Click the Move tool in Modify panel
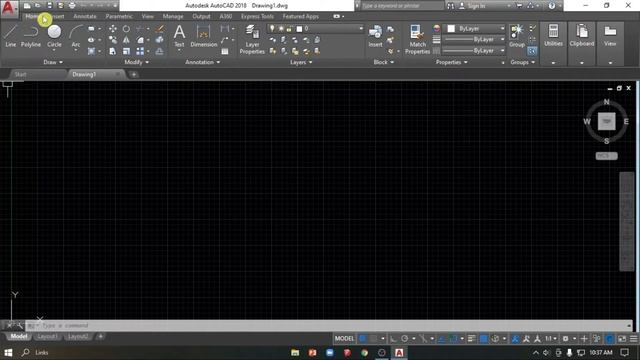 (x=113, y=29)
